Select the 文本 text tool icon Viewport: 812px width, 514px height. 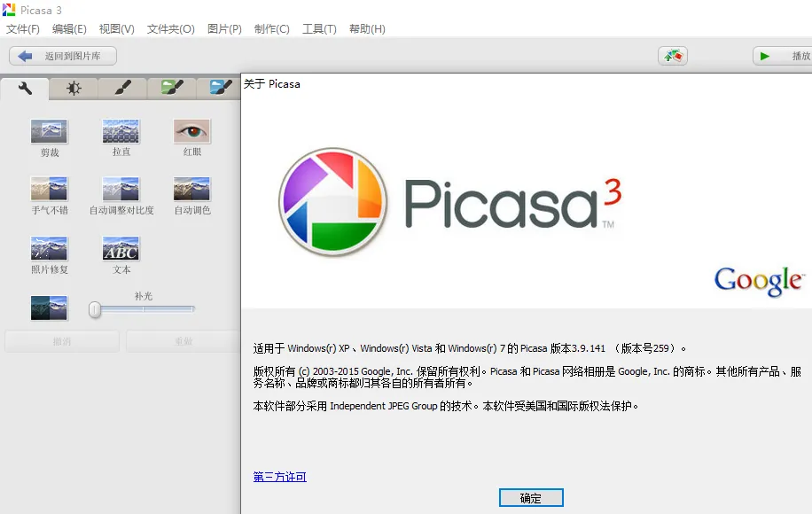[121, 248]
